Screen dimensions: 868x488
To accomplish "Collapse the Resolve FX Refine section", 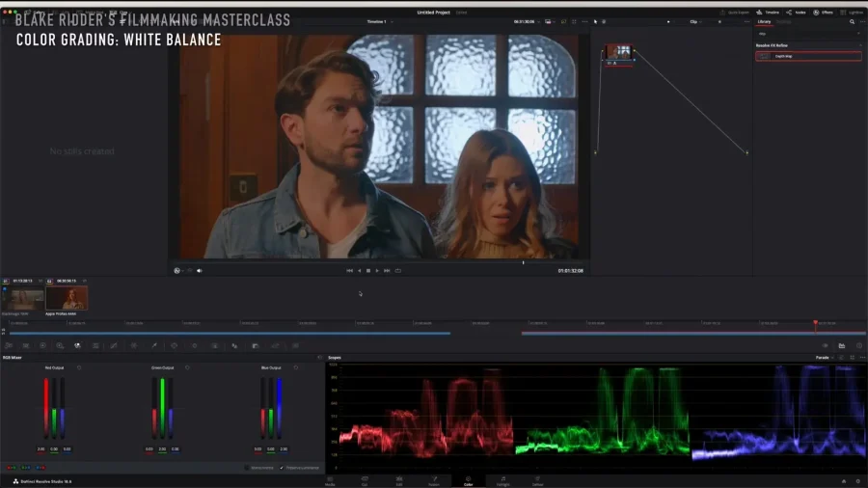I will tap(860, 45).
